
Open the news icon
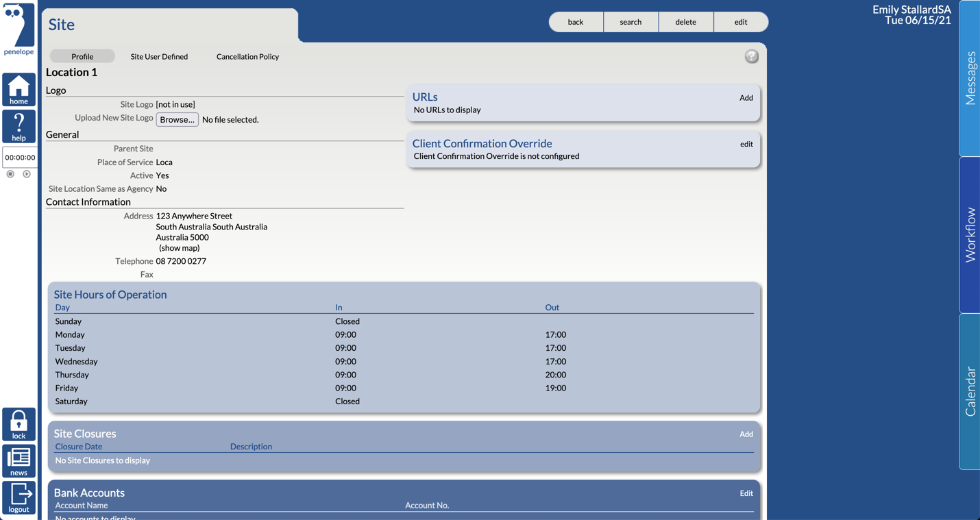click(x=19, y=461)
